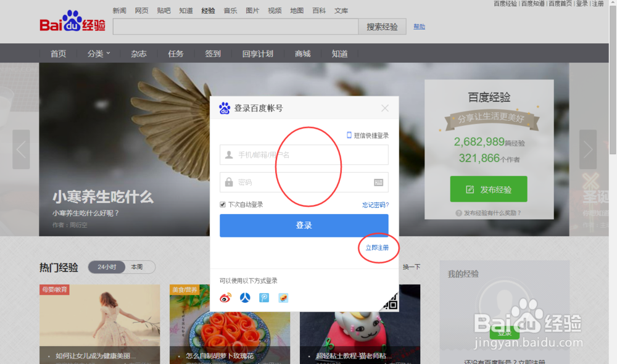617x364 pixels.
Task: Click the paw icon in login dialog header
Action: (x=225, y=108)
